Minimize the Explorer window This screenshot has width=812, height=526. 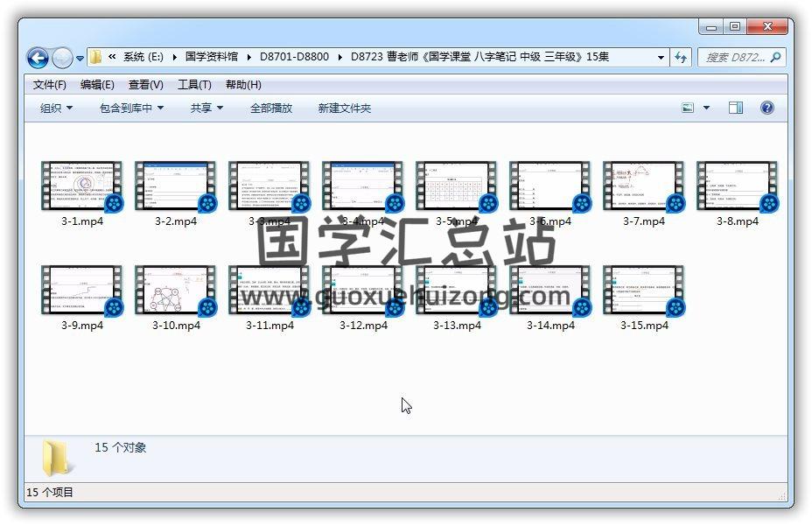coord(711,26)
